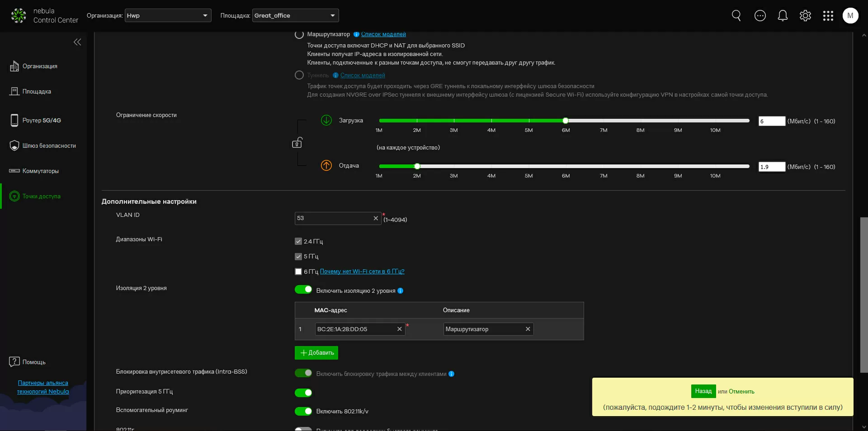Clear the VLAN ID field
868x431 pixels.
coord(376,218)
